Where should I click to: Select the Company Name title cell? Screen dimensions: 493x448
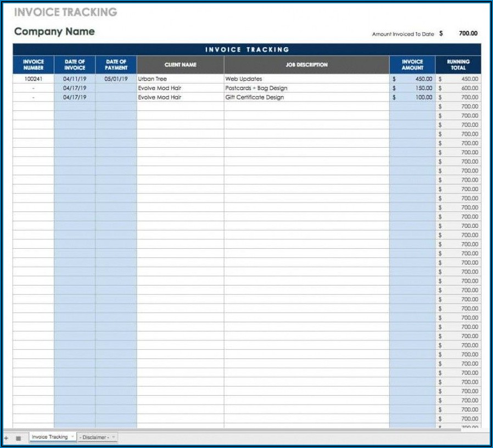coord(54,32)
